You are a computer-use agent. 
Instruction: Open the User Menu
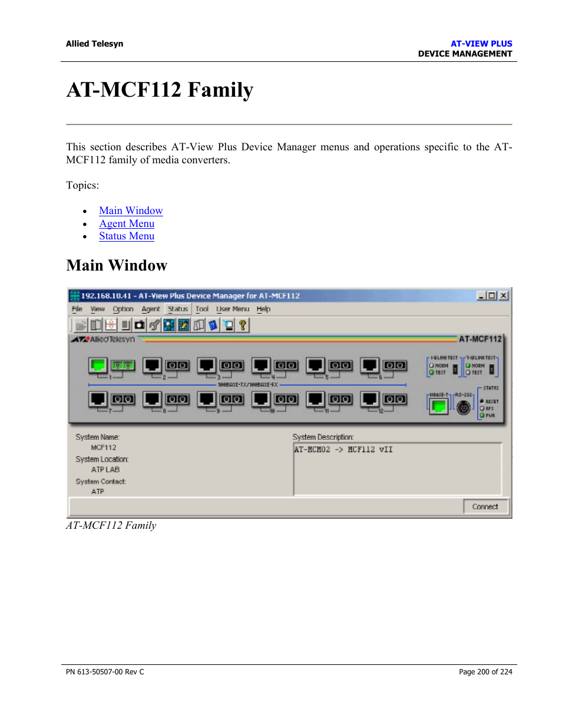point(233,309)
